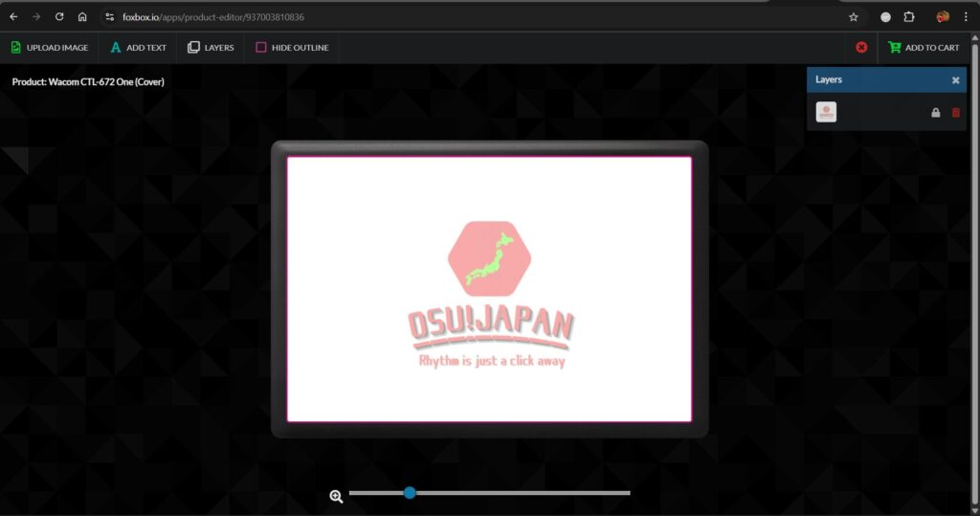Click the zoom magnifier icon
Viewport: 980px width, 516px height.
tap(336, 496)
